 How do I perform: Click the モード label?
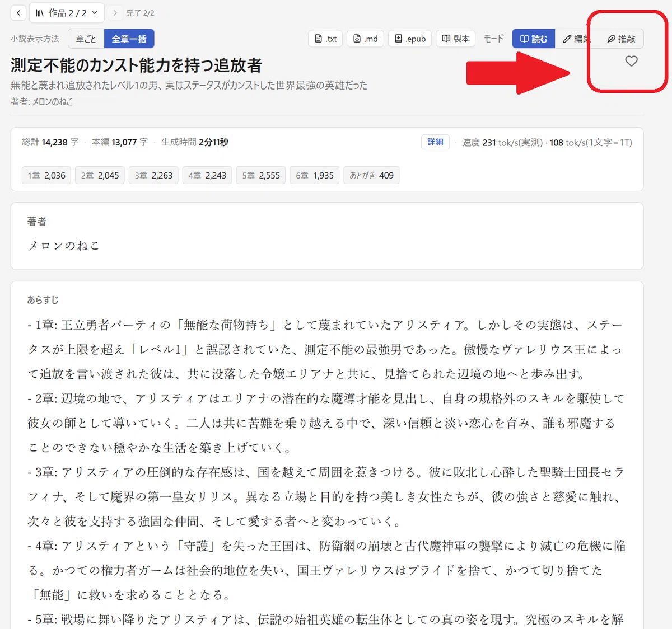[493, 39]
